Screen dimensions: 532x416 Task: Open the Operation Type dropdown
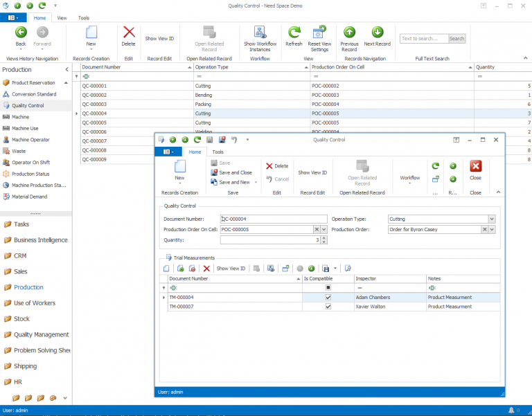click(x=492, y=219)
